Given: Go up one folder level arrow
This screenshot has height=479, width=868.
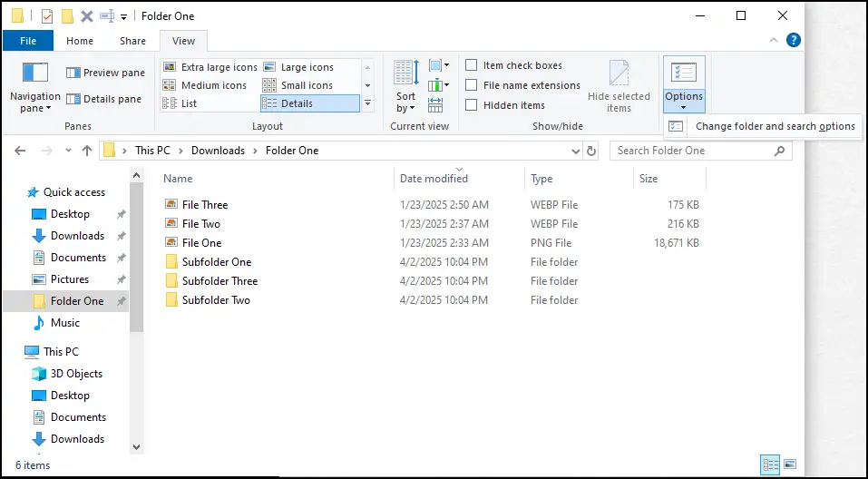Looking at the screenshot, I should (87, 151).
